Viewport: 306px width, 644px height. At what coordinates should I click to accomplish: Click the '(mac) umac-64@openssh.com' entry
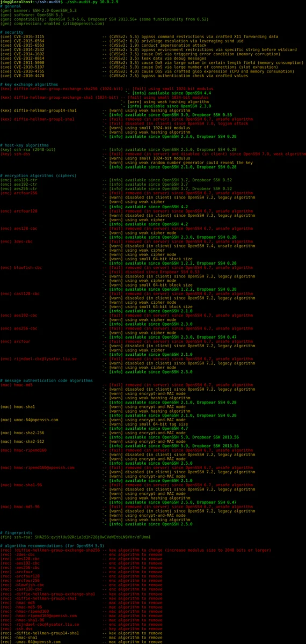(x=29, y=420)
